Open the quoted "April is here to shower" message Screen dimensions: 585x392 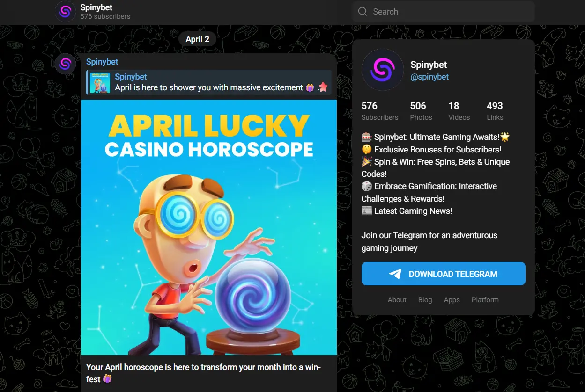[x=209, y=82]
